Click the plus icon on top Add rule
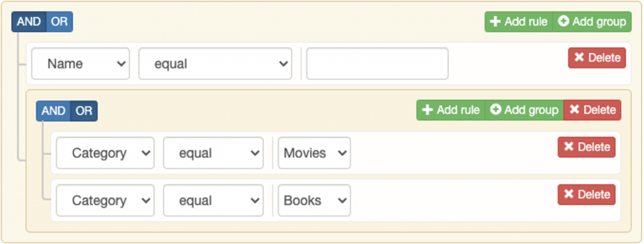644x244 pixels. point(496,21)
